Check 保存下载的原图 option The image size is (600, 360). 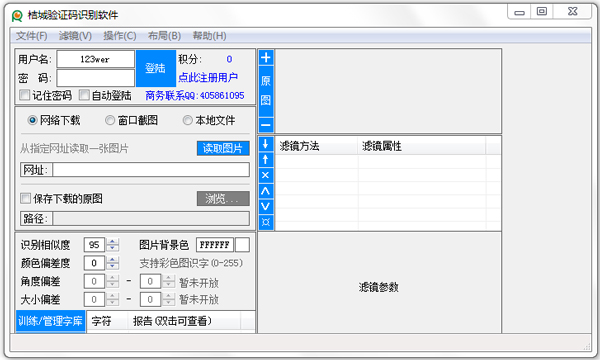(x=25, y=198)
